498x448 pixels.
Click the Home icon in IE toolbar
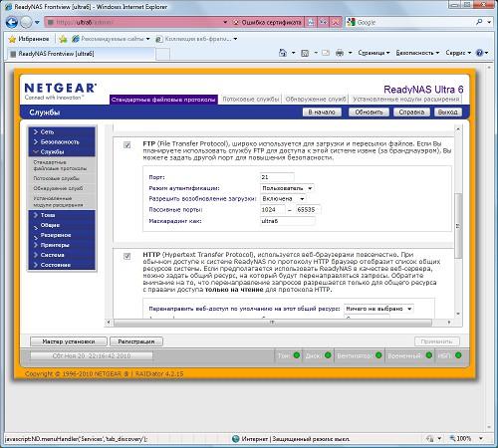(283, 53)
